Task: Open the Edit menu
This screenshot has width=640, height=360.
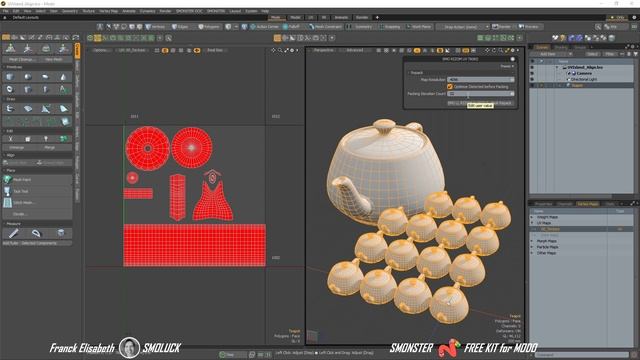Action: tap(16, 11)
